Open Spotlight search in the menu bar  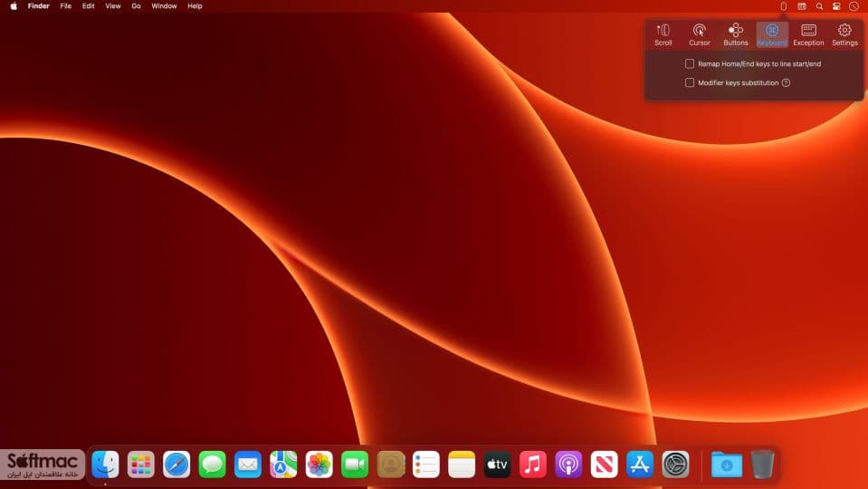pyautogui.click(x=819, y=6)
